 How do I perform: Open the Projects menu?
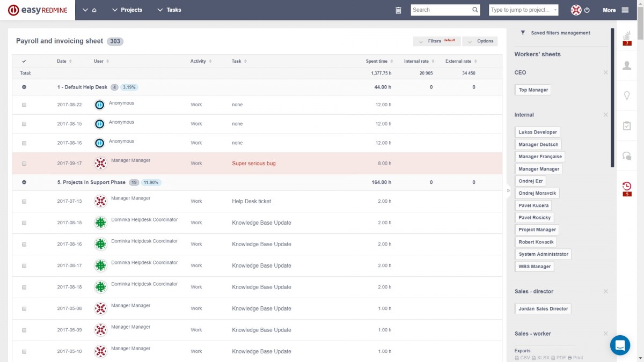[x=127, y=10]
